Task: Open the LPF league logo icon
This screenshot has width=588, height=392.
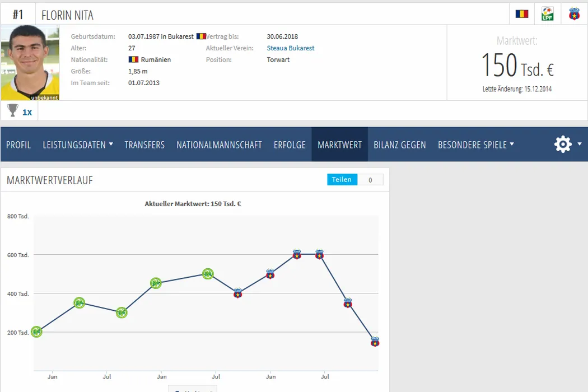Action: point(547,14)
